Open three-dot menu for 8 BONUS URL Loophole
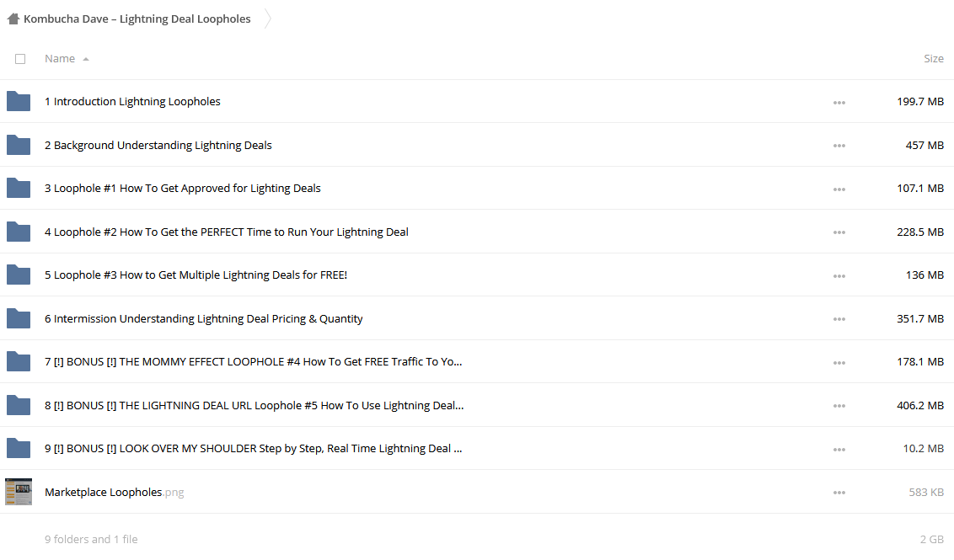 click(839, 406)
